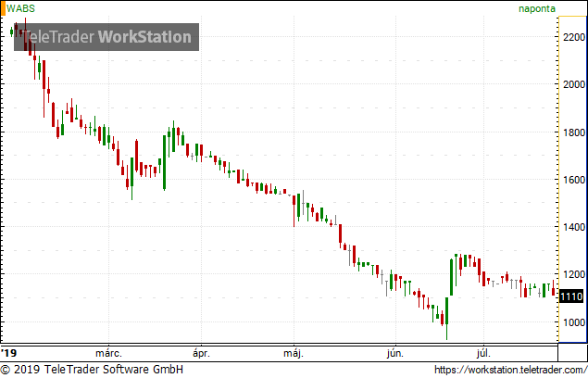Click the 'naponta' interval label
This screenshot has height=378, width=588.
coord(537,8)
